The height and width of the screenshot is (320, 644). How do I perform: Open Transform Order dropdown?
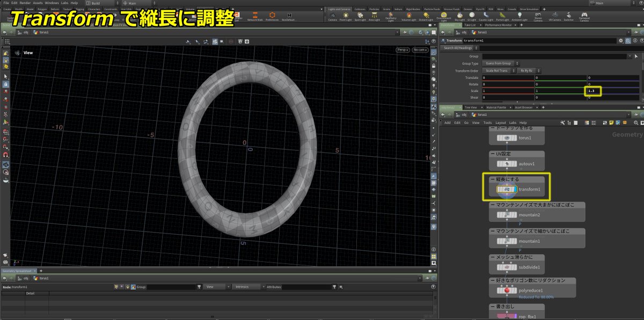tap(498, 70)
